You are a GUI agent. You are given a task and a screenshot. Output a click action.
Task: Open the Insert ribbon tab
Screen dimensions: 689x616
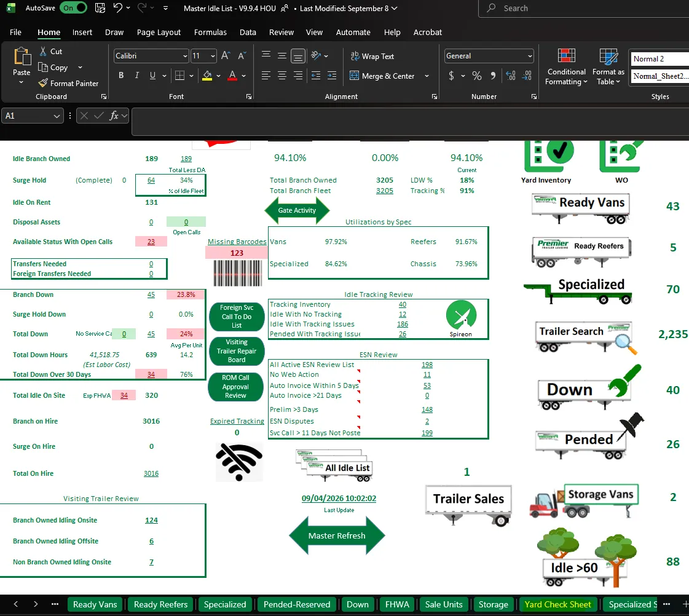point(82,32)
